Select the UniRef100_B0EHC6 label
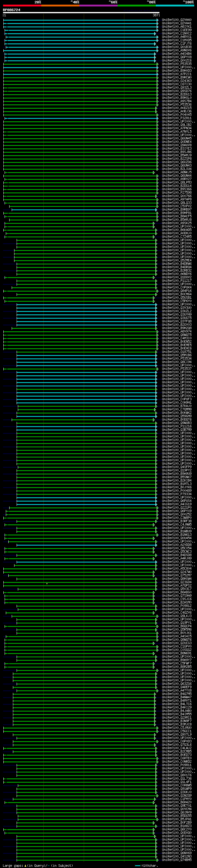Image resolution: width=197 pixels, height=868 pixels. pyautogui.click(x=176, y=349)
